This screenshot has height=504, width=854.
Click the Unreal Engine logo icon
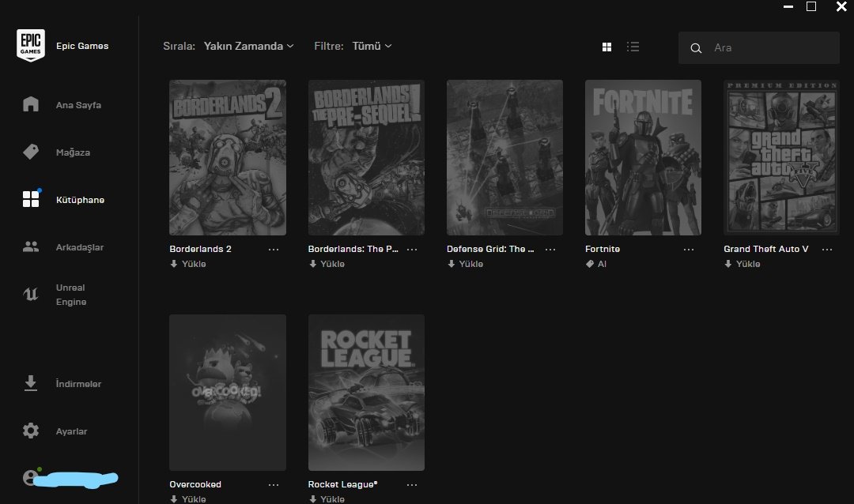[x=31, y=295]
